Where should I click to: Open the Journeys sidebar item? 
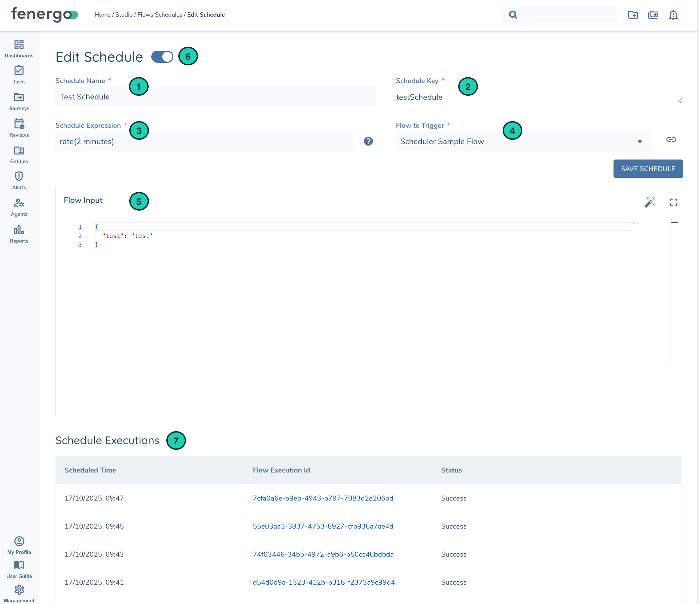click(x=19, y=102)
